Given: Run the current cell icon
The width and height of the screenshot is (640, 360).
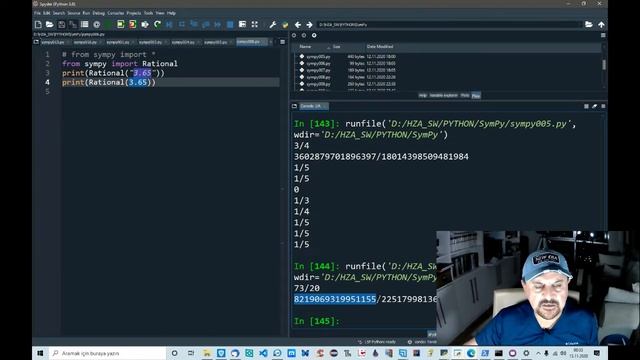Looking at the screenshot, I should (120, 24).
